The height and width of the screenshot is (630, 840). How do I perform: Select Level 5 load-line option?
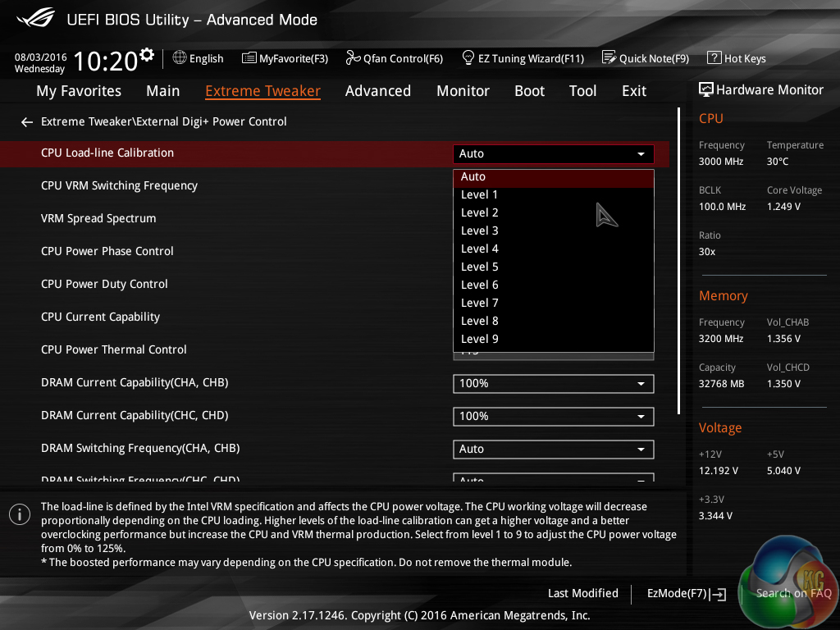[x=554, y=267]
